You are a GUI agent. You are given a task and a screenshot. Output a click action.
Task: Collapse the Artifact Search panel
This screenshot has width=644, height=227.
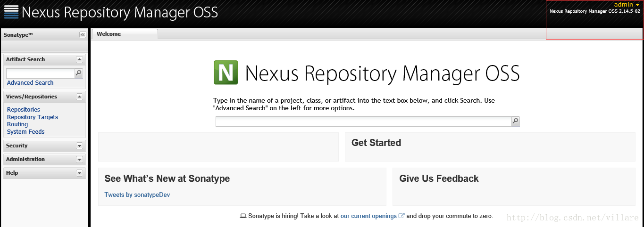point(79,59)
